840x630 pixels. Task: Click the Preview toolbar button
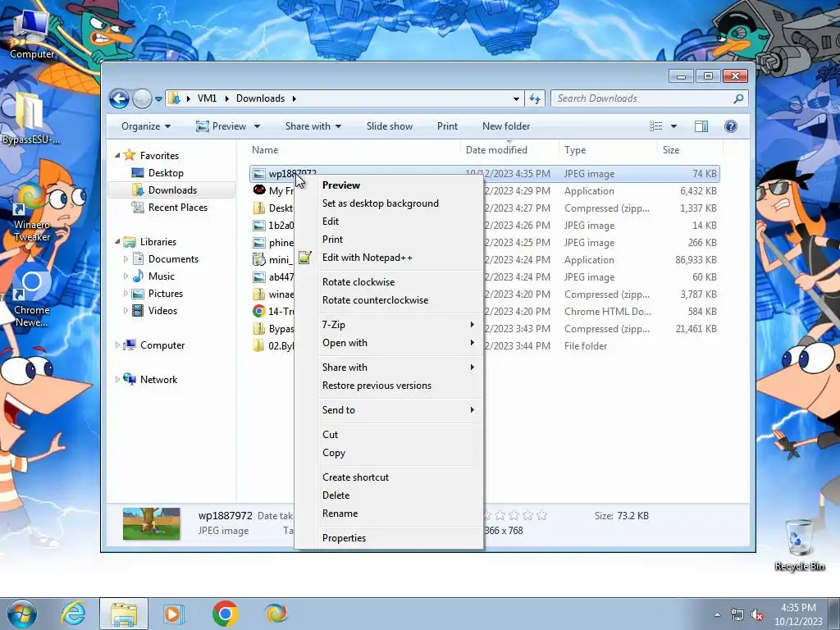click(x=221, y=126)
